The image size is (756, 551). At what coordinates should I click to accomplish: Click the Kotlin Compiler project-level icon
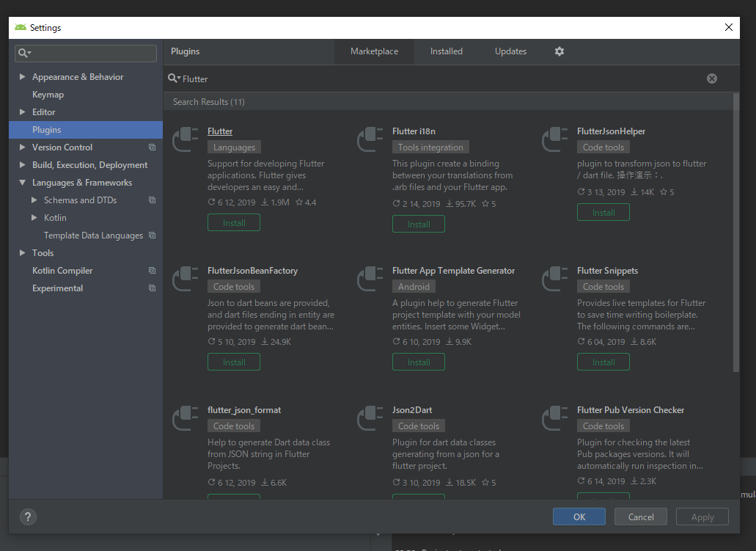[152, 270]
